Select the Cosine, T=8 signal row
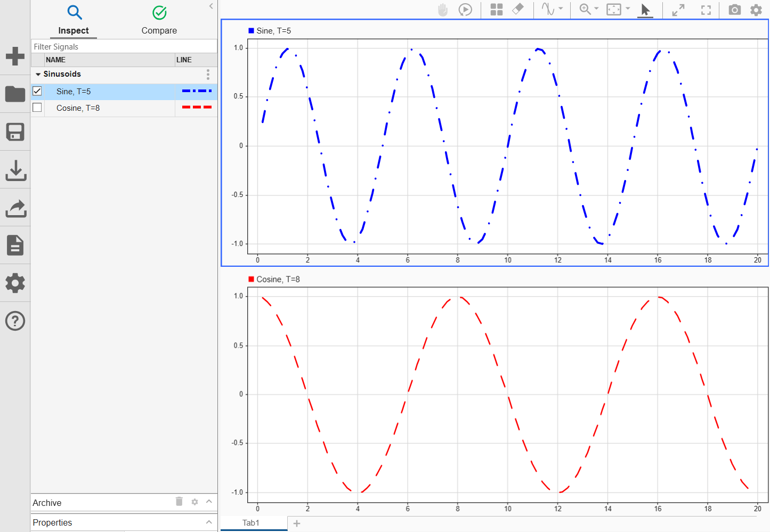 click(x=124, y=108)
